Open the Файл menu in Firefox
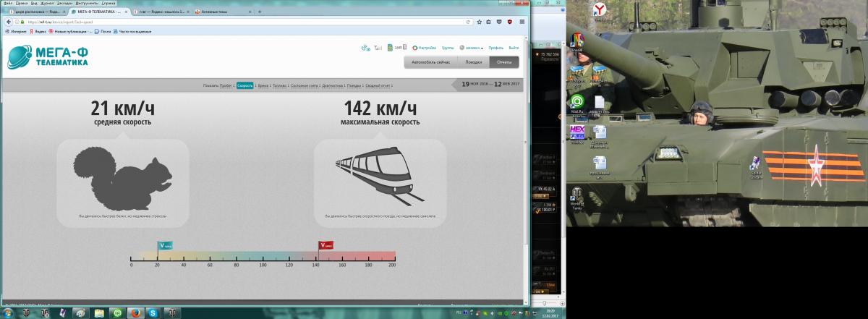Image resolution: width=868 pixels, height=319 pixels. [7, 4]
